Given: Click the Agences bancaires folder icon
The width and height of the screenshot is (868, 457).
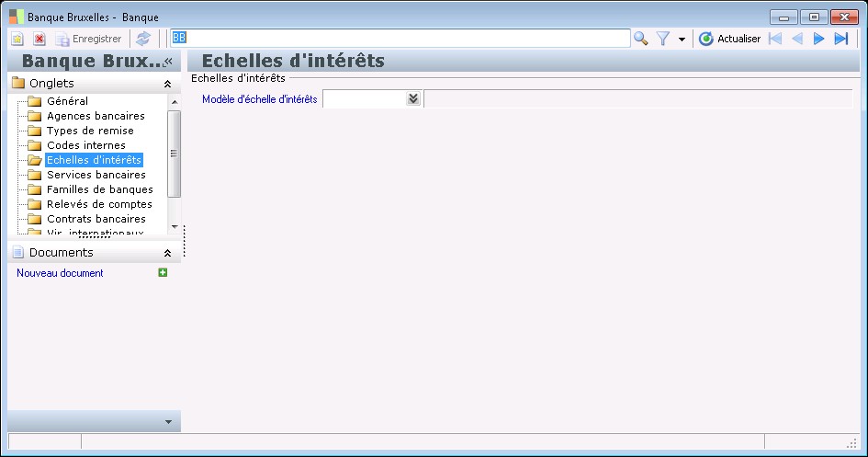Looking at the screenshot, I should click(35, 116).
